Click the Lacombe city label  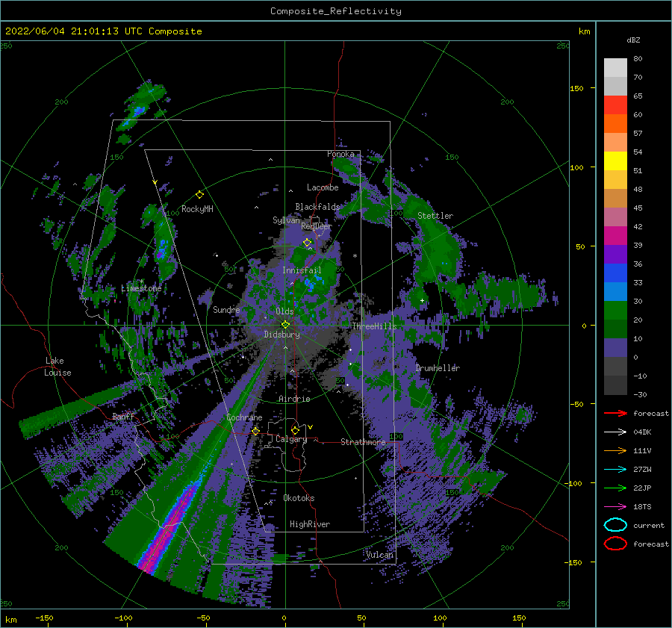tap(323, 187)
